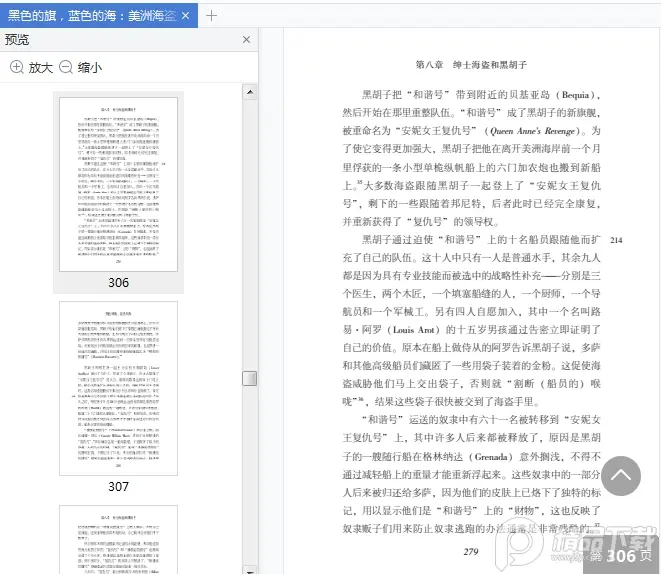Select the third page thumbnail below 307
The height and width of the screenshot is (574, 661).
point(118,539)
